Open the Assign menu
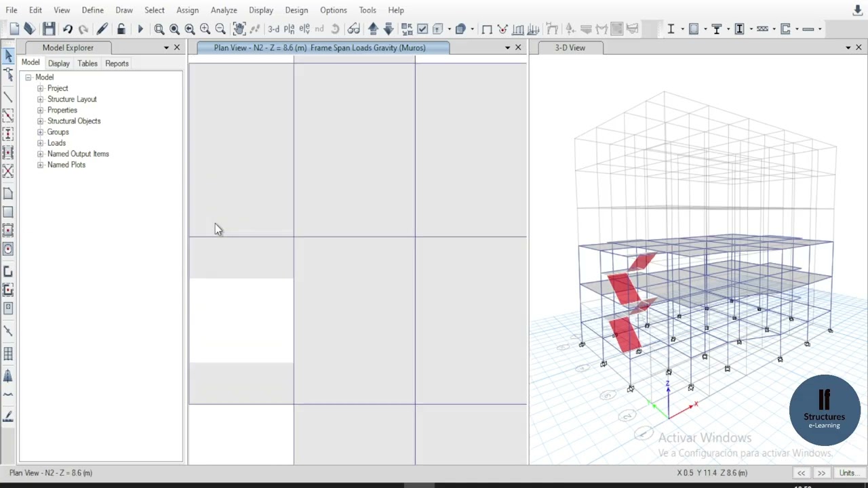The height and width of the screenshot is (488, 868). 188,10
